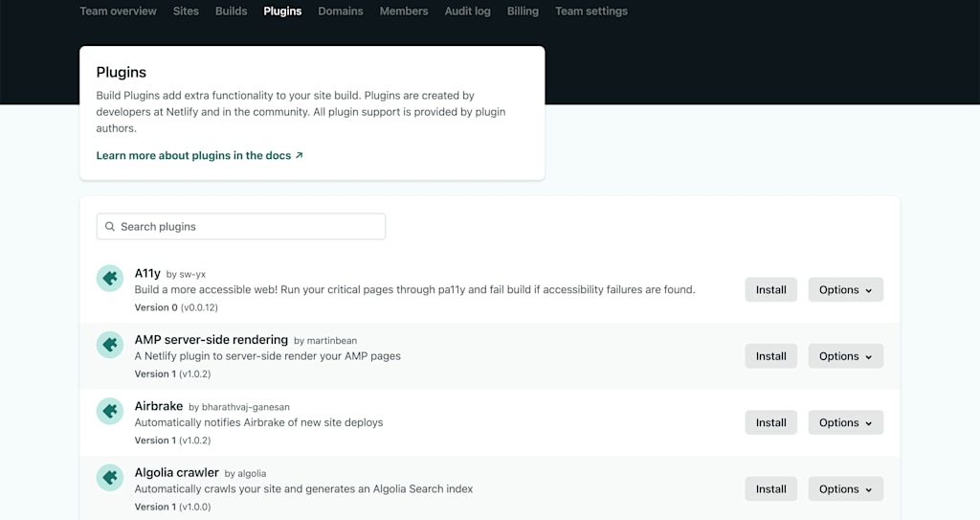Click 'Automatically crawls your site' description
This screenshot has width=980, height=520.
[x=303, y=488]
